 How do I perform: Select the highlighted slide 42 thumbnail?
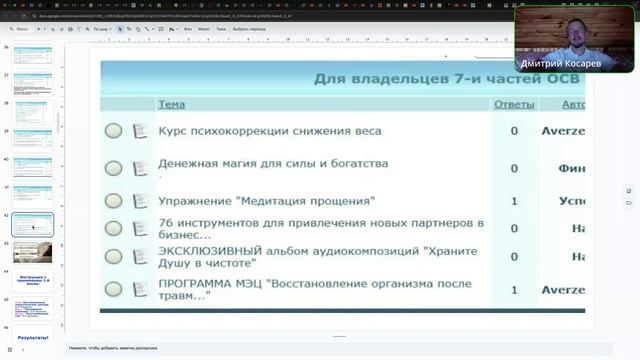coord(33,224)
